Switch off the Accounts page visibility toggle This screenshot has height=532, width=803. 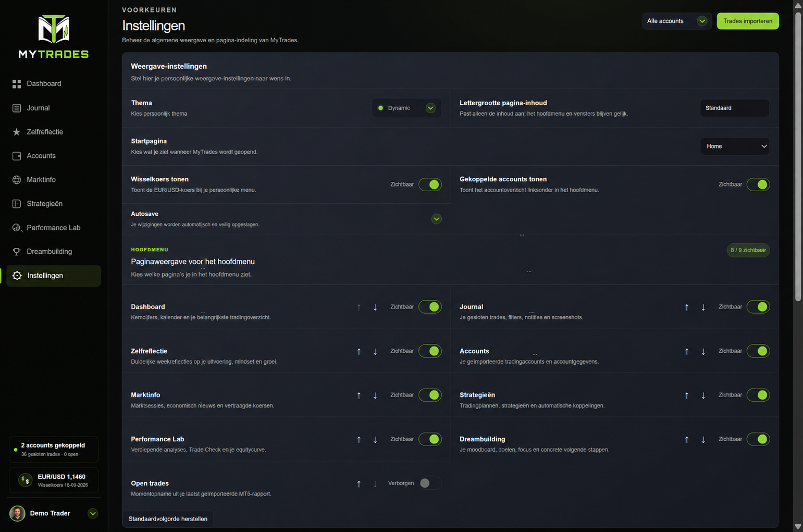pos(758,351)
